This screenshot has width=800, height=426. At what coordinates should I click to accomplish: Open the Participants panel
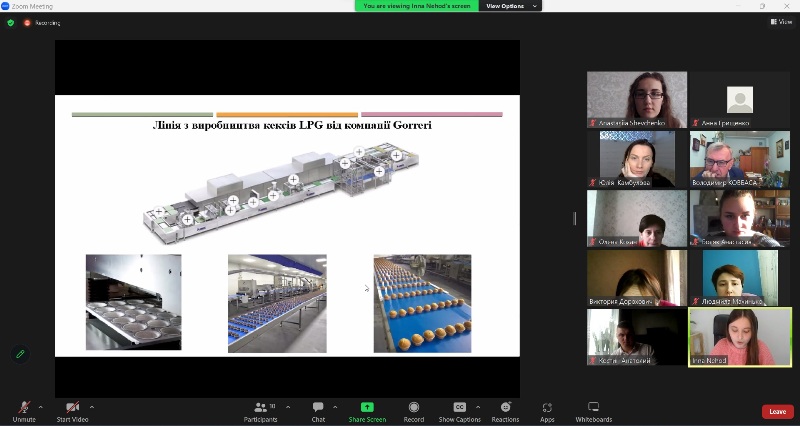261,412
